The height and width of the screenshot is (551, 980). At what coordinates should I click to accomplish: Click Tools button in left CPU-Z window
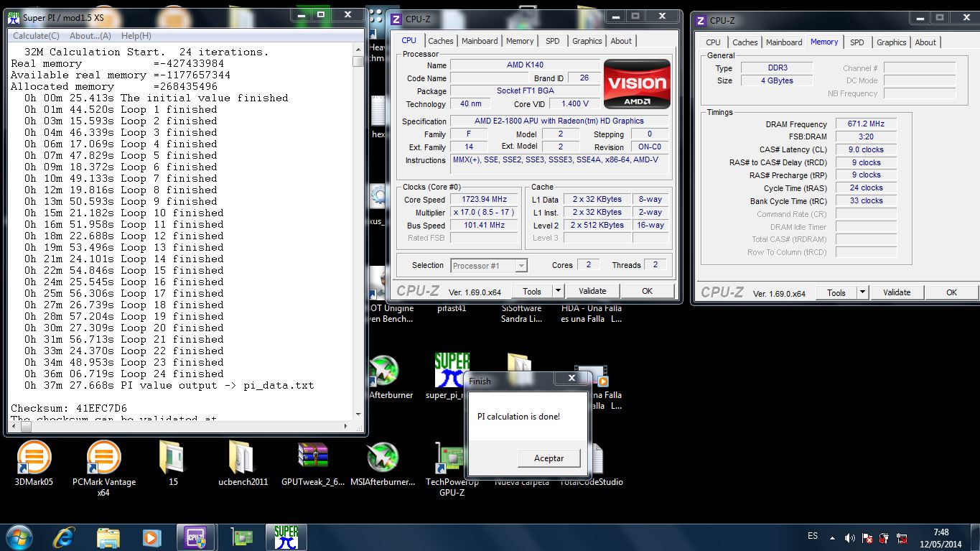point(532,291)
